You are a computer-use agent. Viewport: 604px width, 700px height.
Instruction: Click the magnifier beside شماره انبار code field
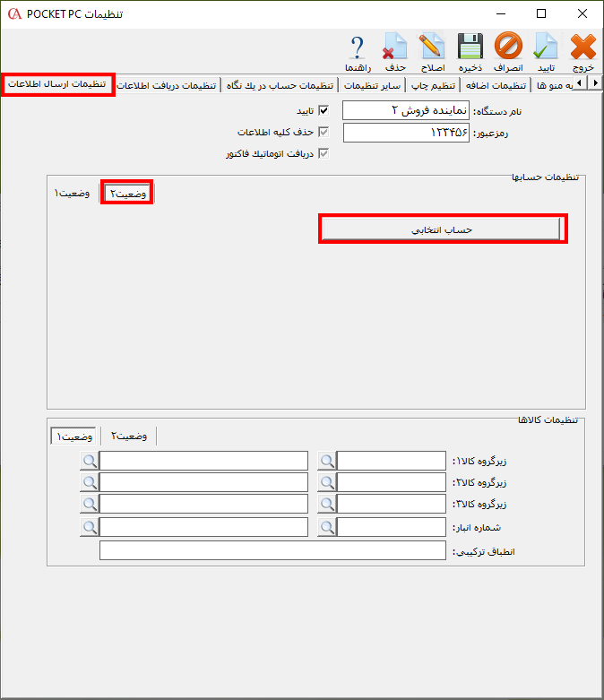326,528
